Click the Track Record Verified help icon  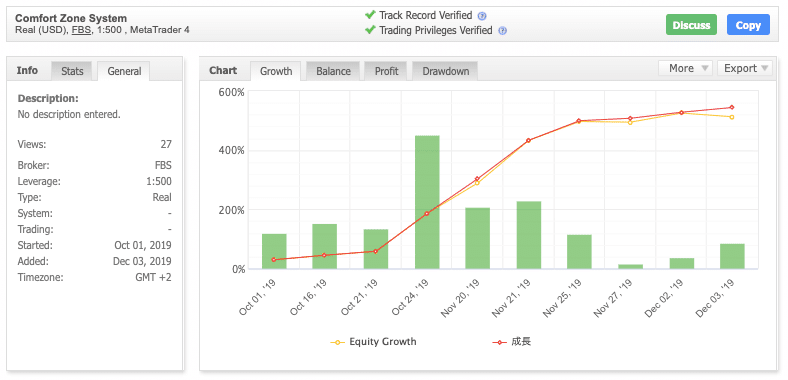click(x=482, y=16)
